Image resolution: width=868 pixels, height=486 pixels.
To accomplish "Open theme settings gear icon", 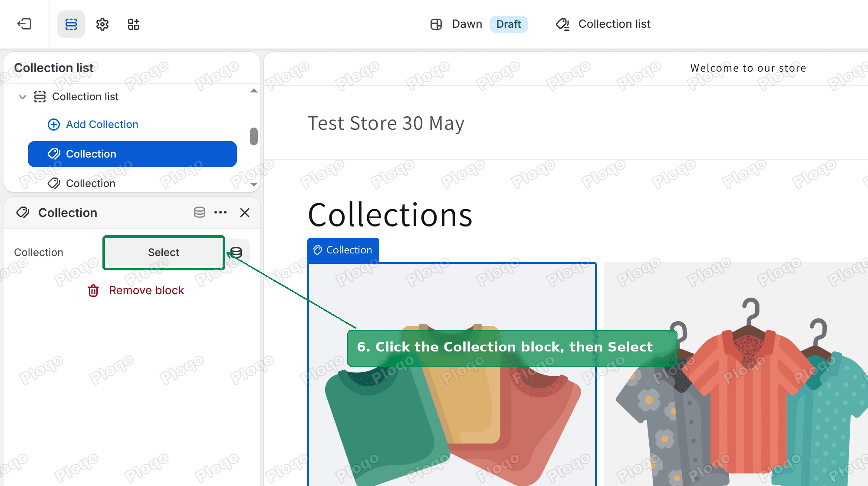I will click(102, 24).
